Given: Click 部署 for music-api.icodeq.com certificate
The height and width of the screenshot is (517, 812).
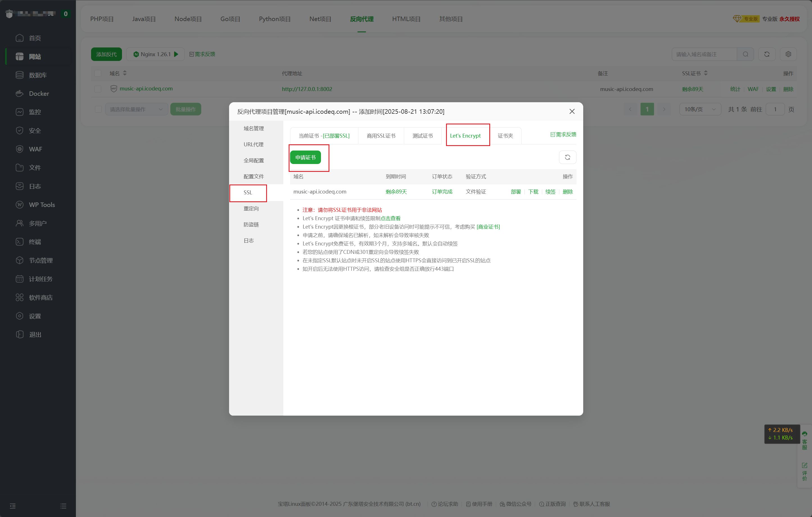Looking at the screenshot, I should pyautogui.click(x=516, y=192).
